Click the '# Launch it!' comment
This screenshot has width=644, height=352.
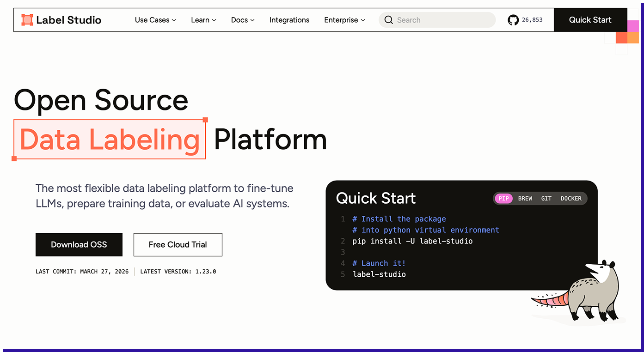click(379, 263)
